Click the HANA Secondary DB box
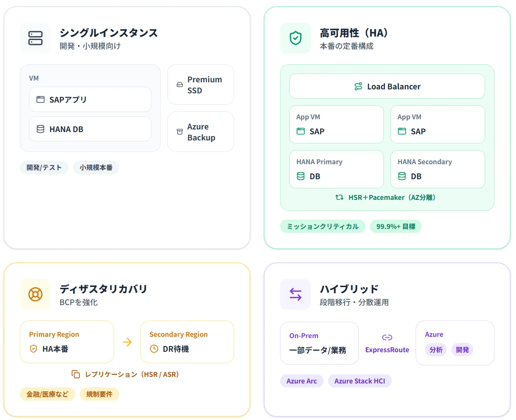This screenshot has width=516, height=420. (x=438, y=169)
